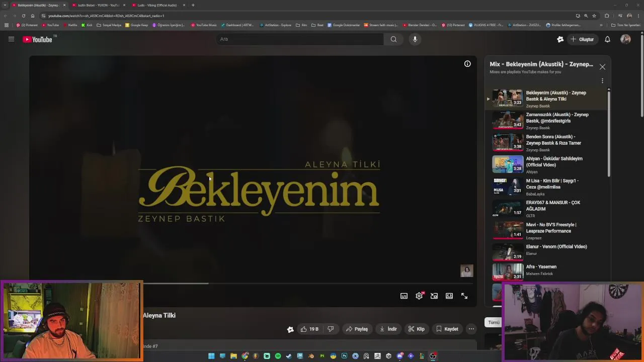Bookmark this page with star icon

tap(594, 16)
